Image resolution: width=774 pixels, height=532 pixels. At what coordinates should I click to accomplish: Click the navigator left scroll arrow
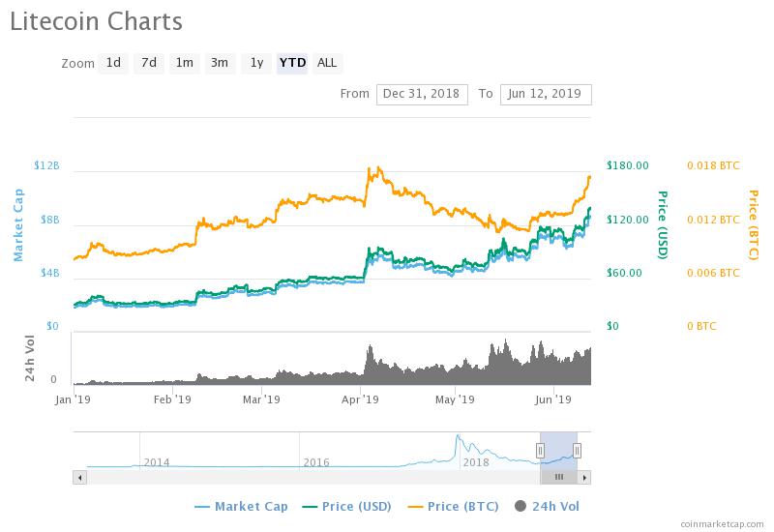tap(80, 477)
